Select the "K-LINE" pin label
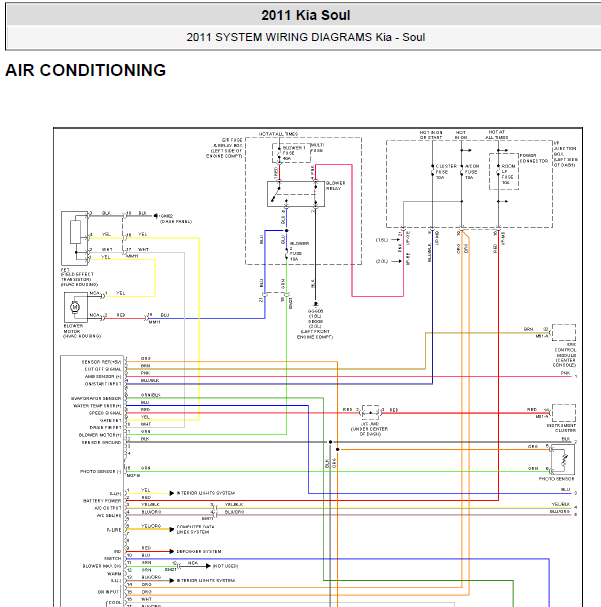601x607 pixels. click(x=114, y=530)
